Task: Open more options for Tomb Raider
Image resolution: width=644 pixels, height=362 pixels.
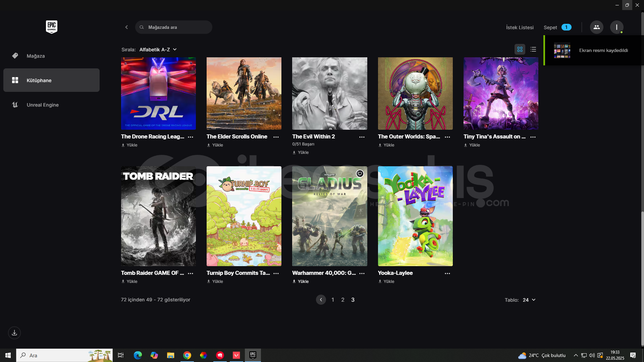Action: click(x=191, y=274)
